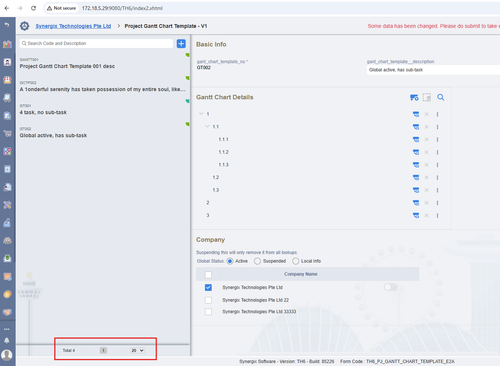Viewport: 500px width, 366px height.
Task: Add a sub-task to row 1.3
Action: (416, 190)
